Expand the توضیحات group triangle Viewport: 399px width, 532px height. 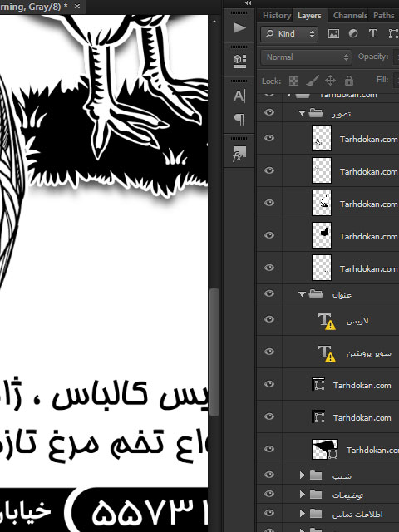[x=302, y=495]
